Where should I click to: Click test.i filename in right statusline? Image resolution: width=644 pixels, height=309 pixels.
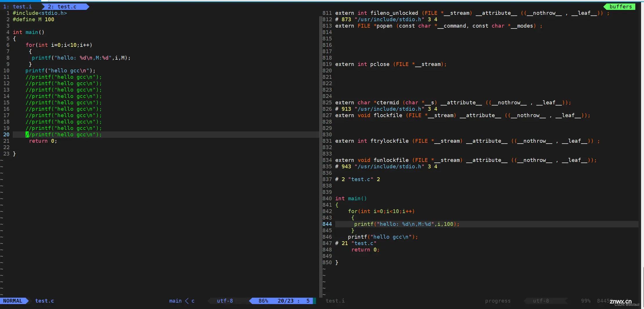[335, 301]
